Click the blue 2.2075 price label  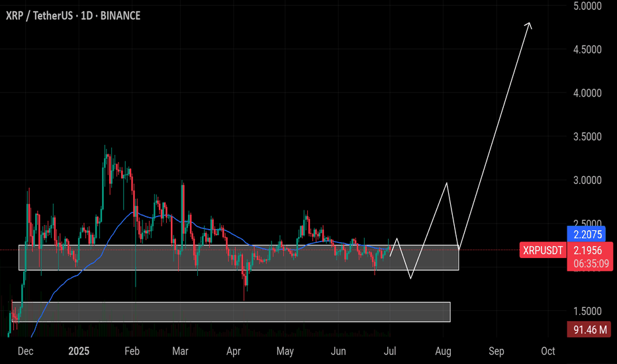(x=588, y=234)
